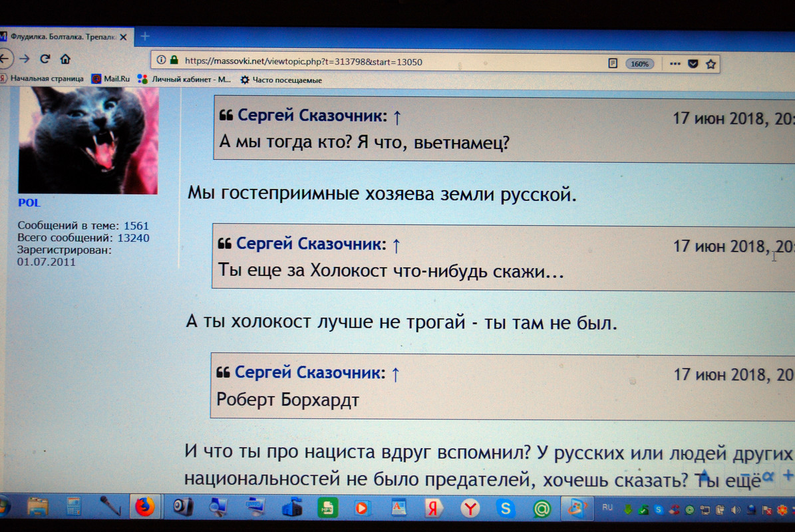Viewport: 795px width, 532px height.
Task: Launch Yandex Browser from the Y taskbar icon
Action: [470, 508]
